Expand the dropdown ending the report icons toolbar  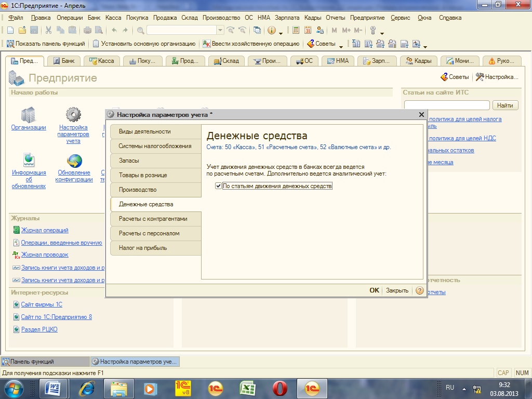click(425, 46)
